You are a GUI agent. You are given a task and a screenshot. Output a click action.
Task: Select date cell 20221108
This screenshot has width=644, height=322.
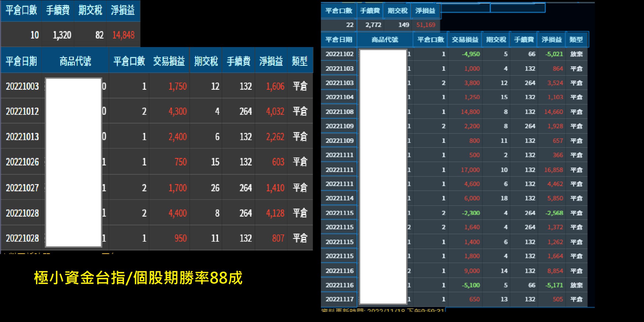[x=340, y=112]
